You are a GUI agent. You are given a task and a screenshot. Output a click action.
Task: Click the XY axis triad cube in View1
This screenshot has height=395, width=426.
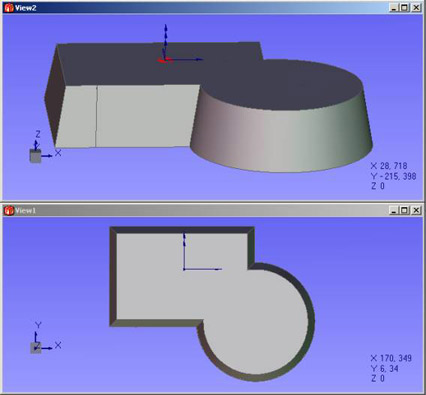[x=36, y=348]
